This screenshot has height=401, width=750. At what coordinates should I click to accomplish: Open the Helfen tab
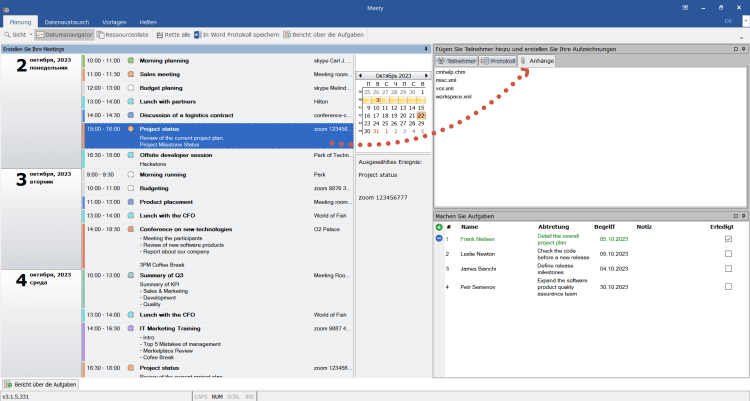(x=148, y=22)
